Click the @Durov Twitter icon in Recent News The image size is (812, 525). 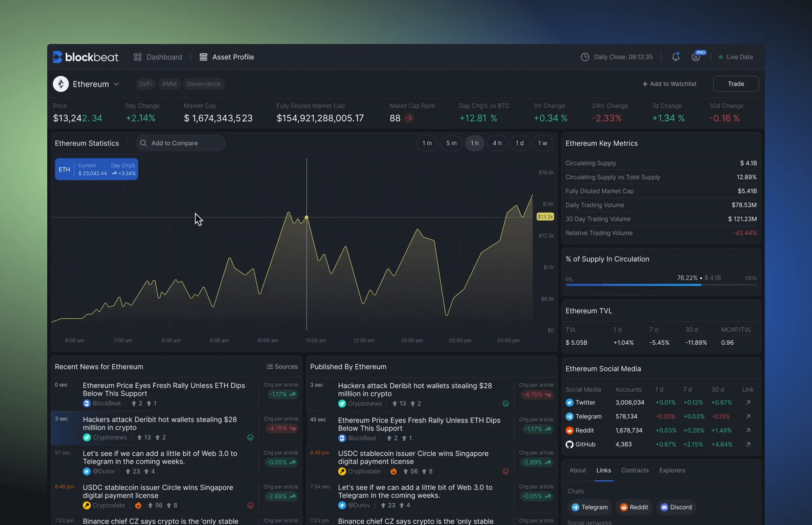[87, 472]
